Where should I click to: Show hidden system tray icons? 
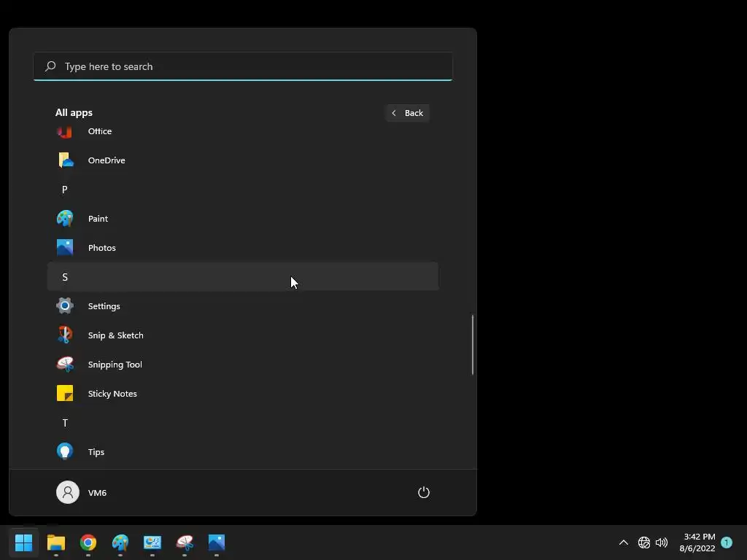pos(623,542)
